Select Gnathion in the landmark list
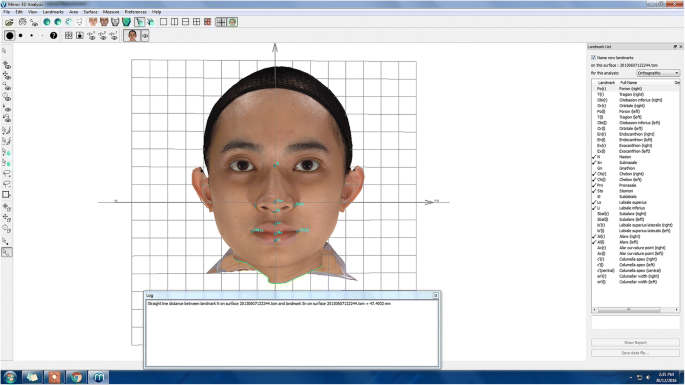The width and height of the screenshot is (685, 385). 636,168
